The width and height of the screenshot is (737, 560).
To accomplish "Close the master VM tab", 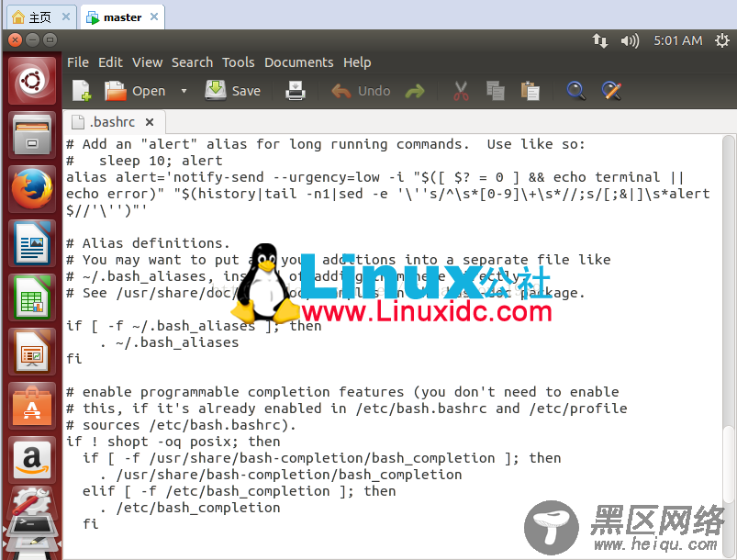I will point(153,17).
